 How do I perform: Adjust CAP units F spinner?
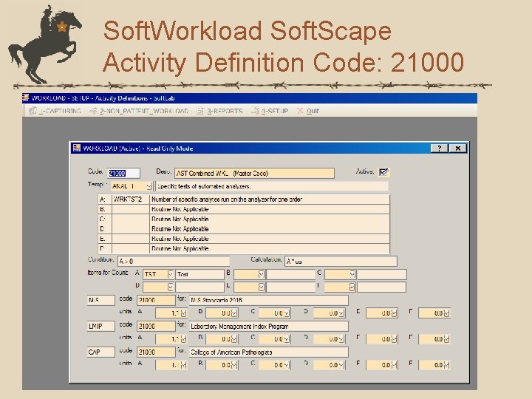[x=446, y=365]
